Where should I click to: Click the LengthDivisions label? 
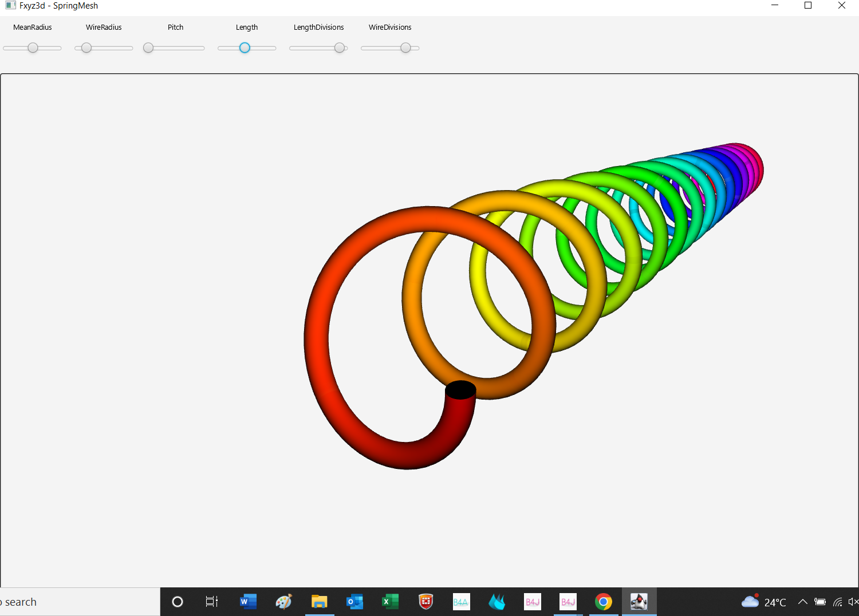[x=319, y=27]
